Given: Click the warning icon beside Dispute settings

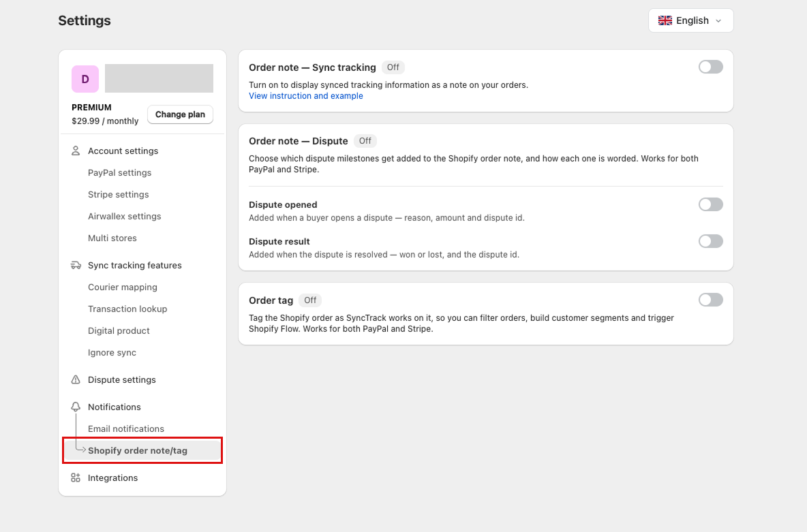Looking at the screenshot, I should click(x=76, y=379).
